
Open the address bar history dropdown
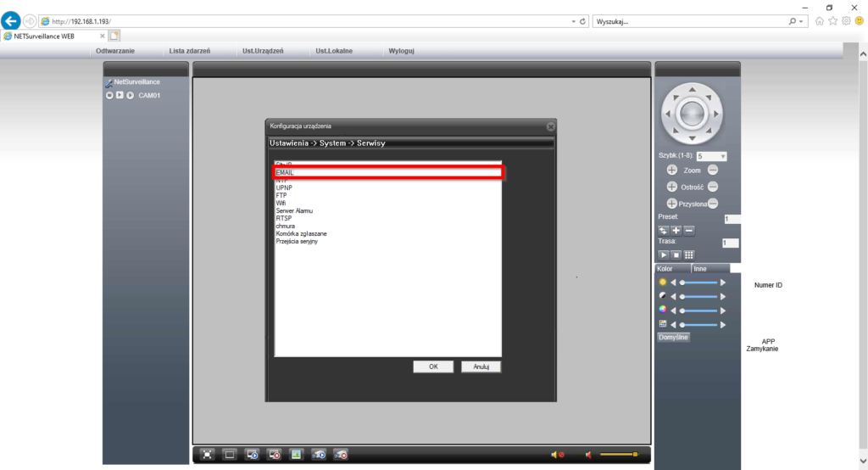574,21
